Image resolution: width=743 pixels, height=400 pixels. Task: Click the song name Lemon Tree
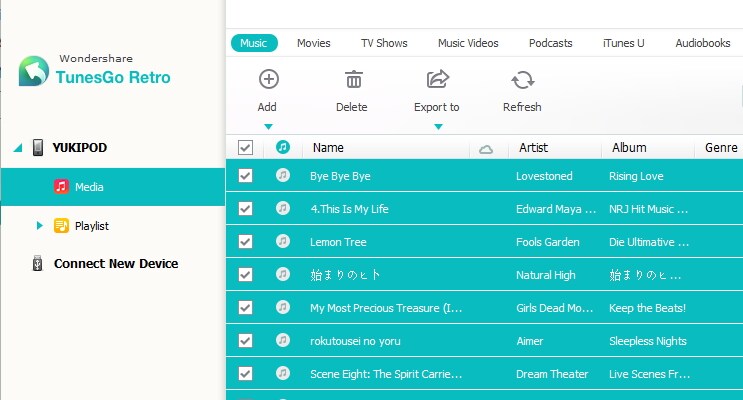pos(338,242)
